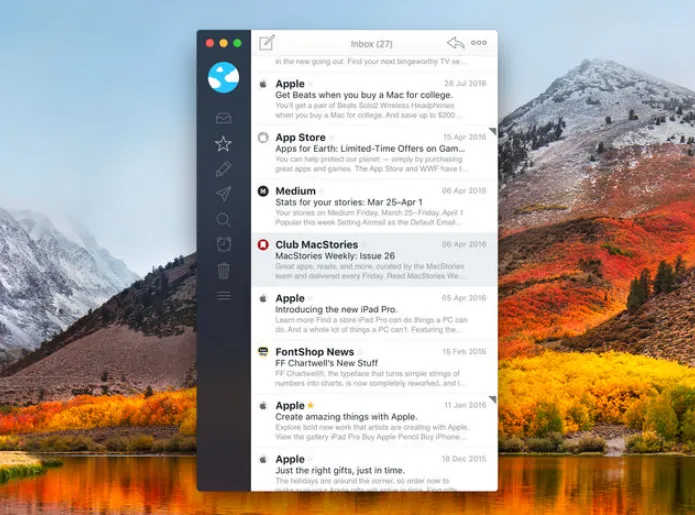Click the App Store sender icon
The width and height of the screenshot is (695, 515).
pos(263,137)
